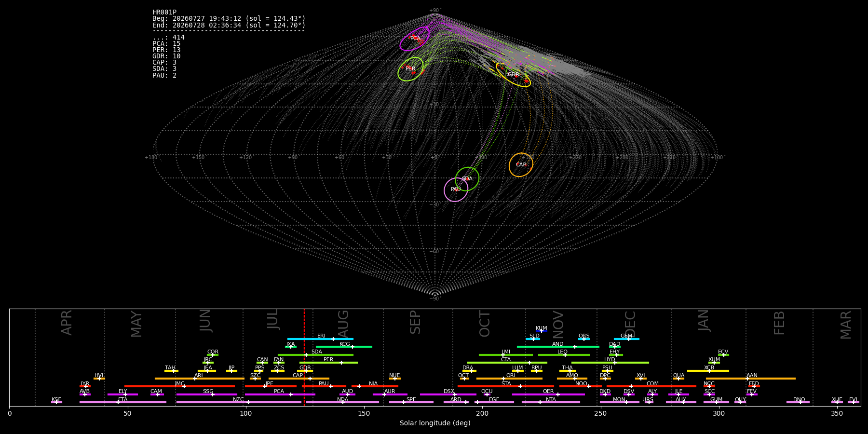Click the HR001P title text

pos(164,13)
